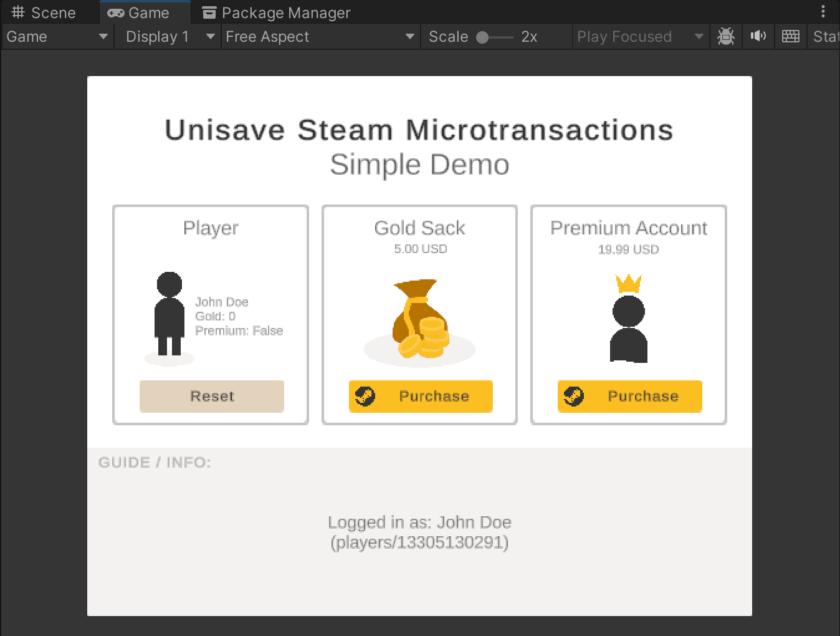Open the Package Manager tab
The height and width of the screenshot is (636, 840).
point(277,12)
